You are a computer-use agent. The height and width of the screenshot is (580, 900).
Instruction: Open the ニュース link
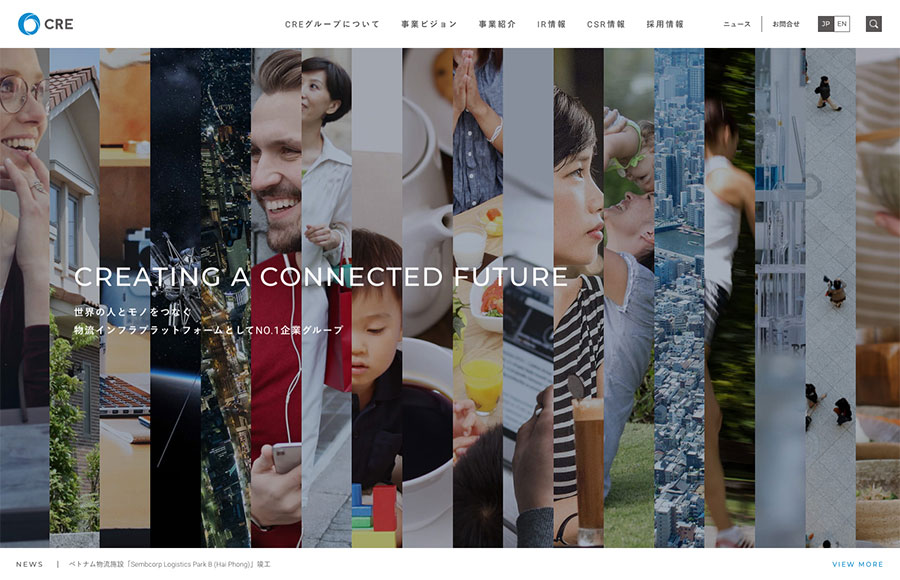coord(737,24)
